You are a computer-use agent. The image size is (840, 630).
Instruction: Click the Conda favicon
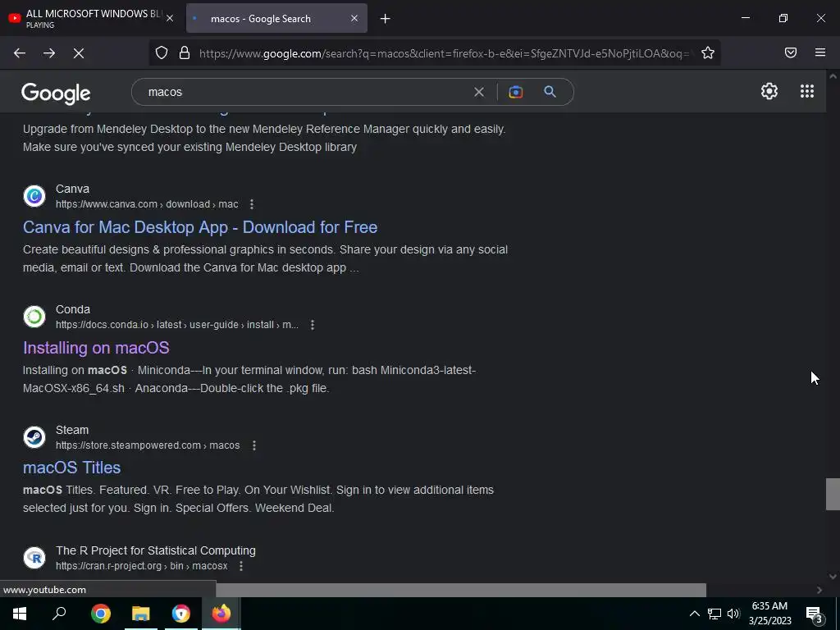(34, 317)
